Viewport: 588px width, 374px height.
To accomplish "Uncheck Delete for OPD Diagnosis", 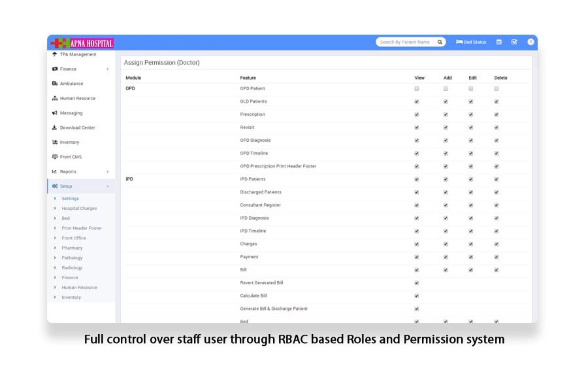I will pos(496,141).
